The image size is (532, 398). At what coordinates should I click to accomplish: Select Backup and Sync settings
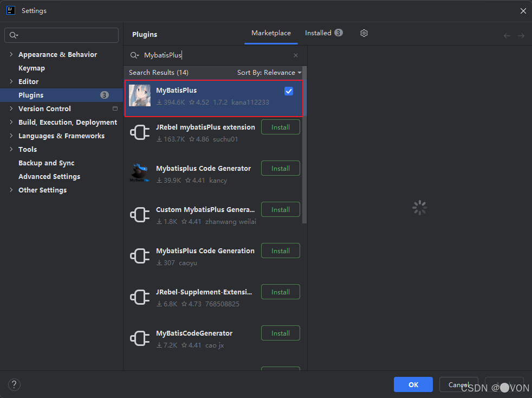(47, 163)
